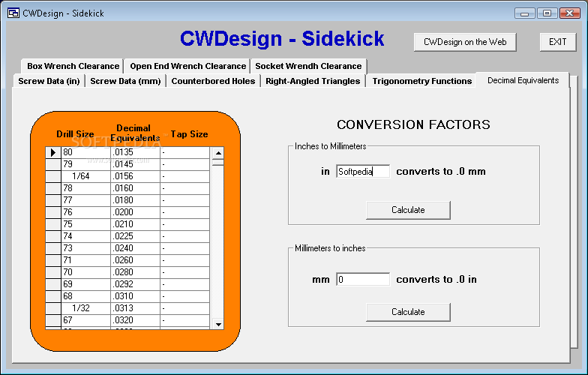This screenshot has width=588, height=375.
Task: Close the CWDesign Sidekick window
Action: tap(570, 13)
